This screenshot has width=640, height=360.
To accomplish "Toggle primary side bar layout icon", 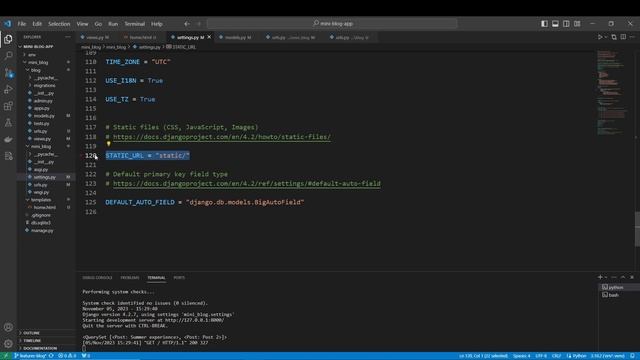I will coord(544,24).
